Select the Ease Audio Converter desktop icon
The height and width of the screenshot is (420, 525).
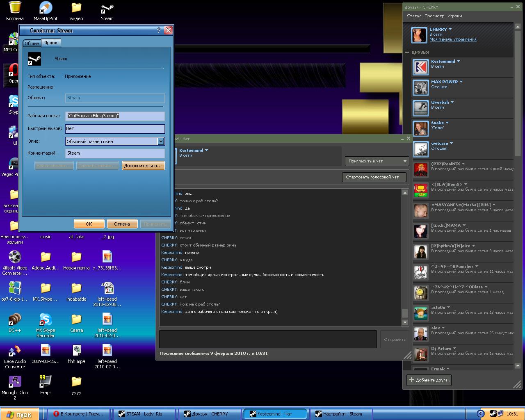tap(15, 356)
